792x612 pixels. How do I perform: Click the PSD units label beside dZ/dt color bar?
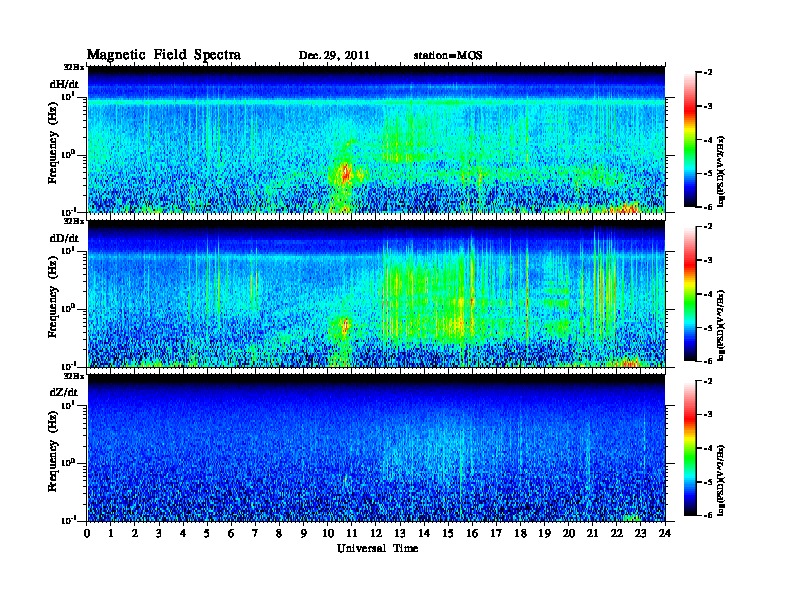pos(722,480)
